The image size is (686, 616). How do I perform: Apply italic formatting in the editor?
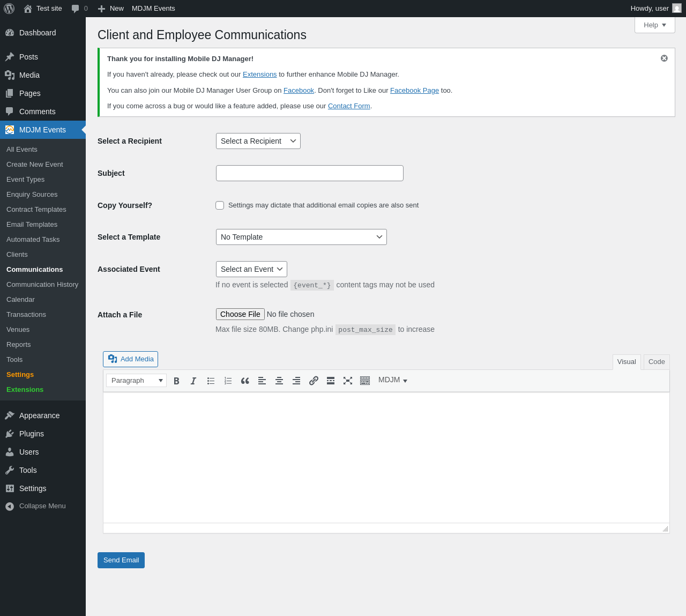point(193,381)
